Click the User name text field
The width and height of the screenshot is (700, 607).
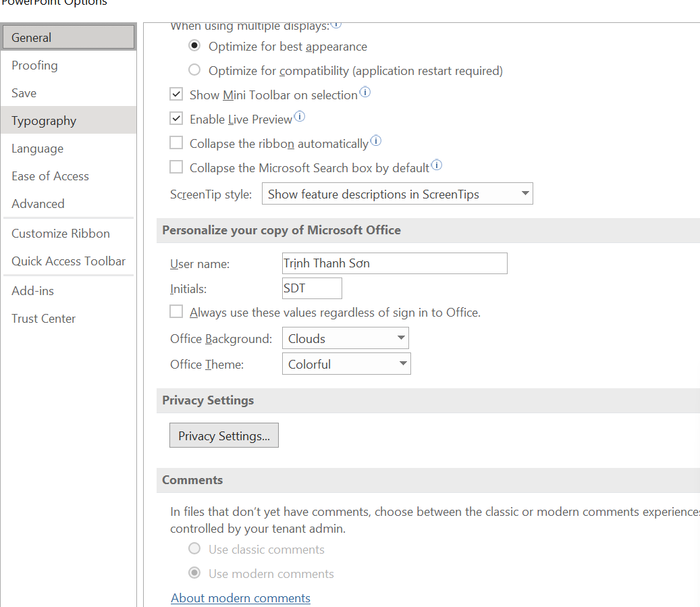click(x=395, y=263)
